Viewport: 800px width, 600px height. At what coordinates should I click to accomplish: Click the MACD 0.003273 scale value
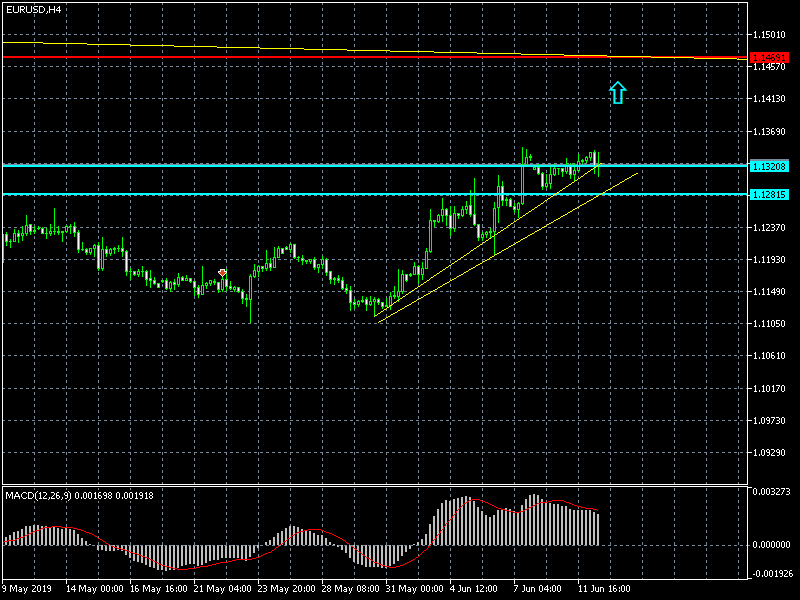(774, 493)
